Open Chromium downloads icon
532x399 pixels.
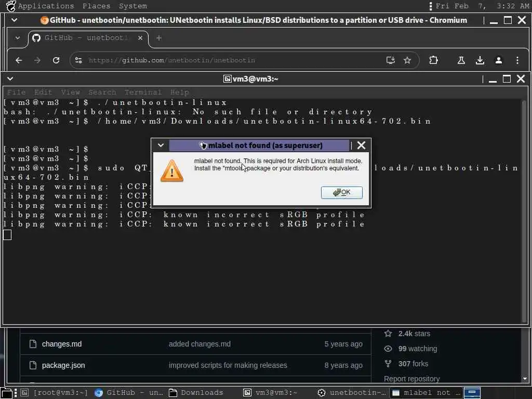click(480, 60)
